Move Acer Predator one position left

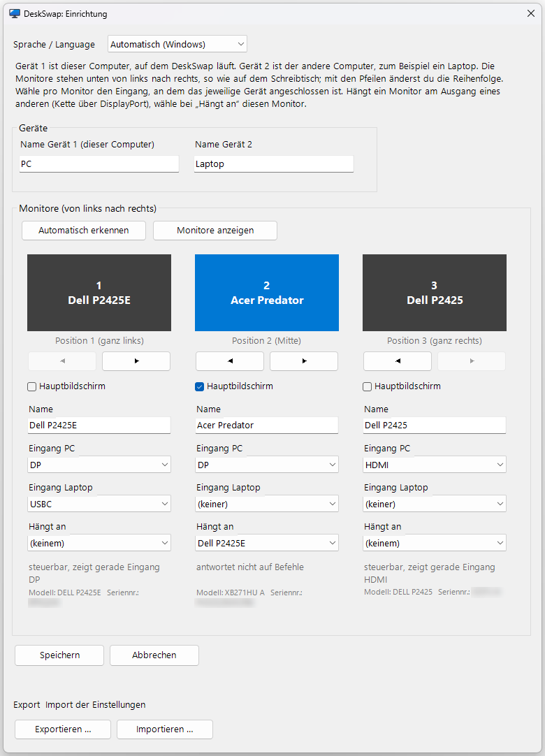(230, 361)
